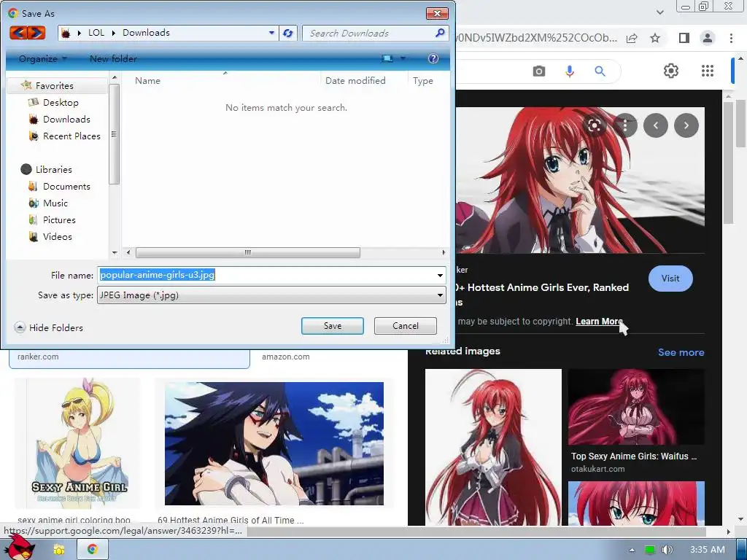Click New folder in the dialog toolbar
Viewport: 747px width, 560px height.
pyautogui.click(x=113, y=59)
